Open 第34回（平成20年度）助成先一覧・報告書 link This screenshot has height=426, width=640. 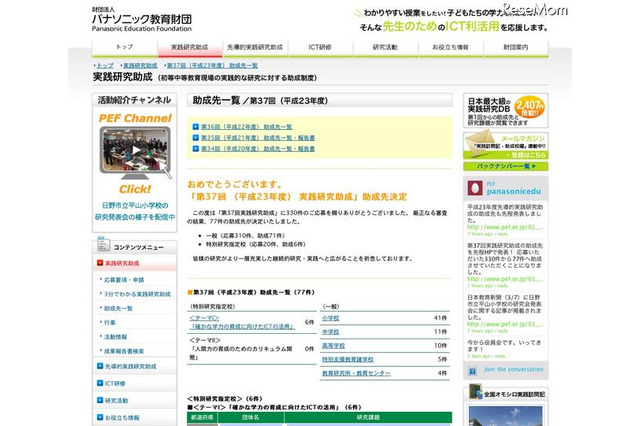[258, 149]
